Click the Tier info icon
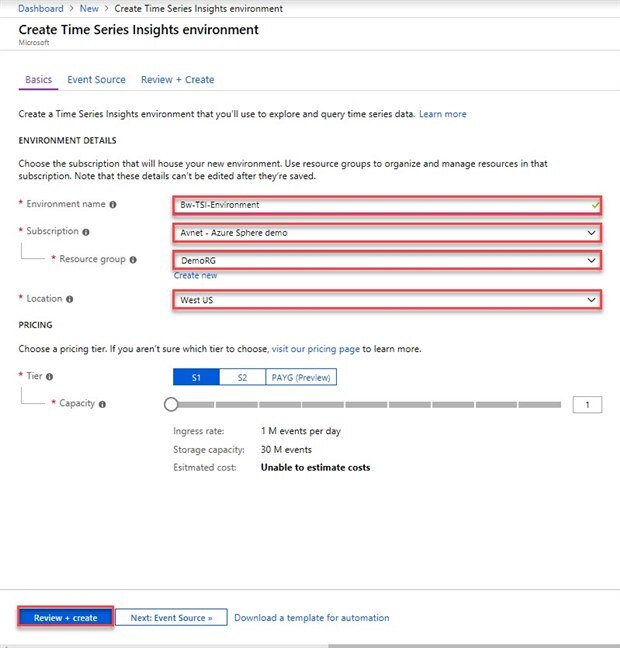Screen dimensions: 620x648 [50, 377]
